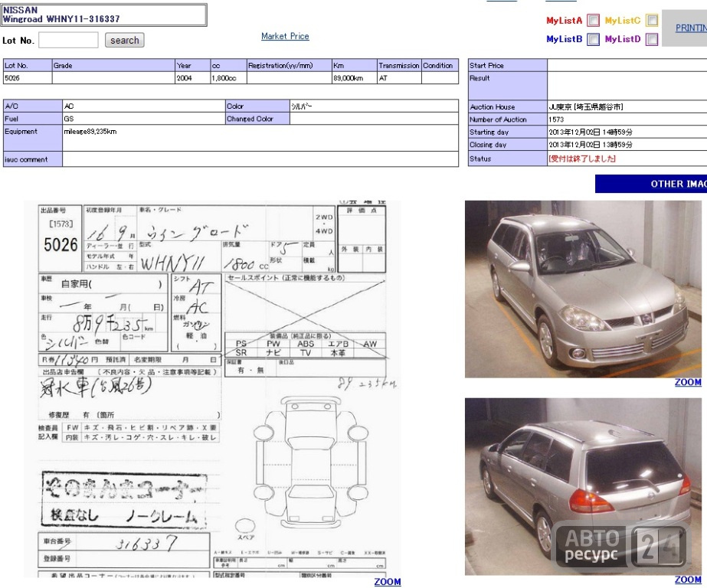Click the Lot No. input field
Image resolution: width=707 pixels, height=588 pixels.
68,40
